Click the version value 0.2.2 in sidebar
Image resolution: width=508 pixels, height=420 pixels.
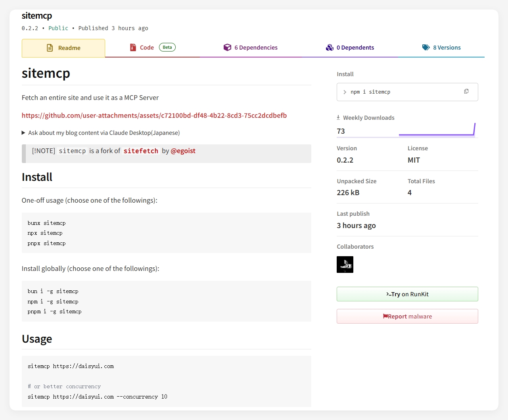tap(345, 160)
